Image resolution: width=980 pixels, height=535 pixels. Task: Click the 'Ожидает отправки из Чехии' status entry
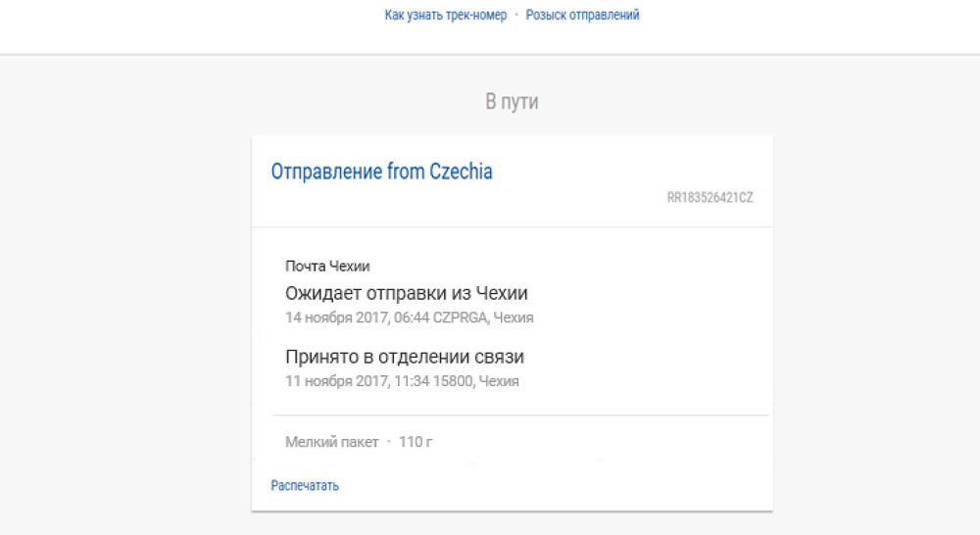point(407,293)
